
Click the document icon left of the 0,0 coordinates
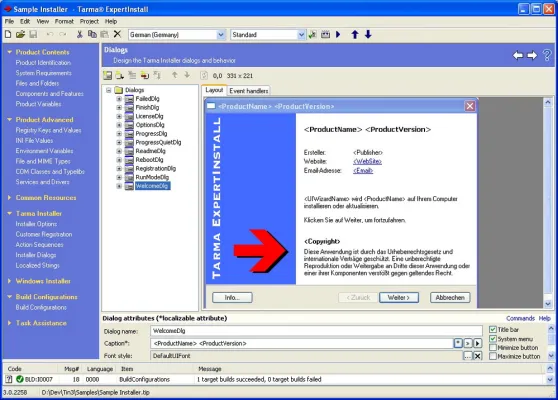204,75
